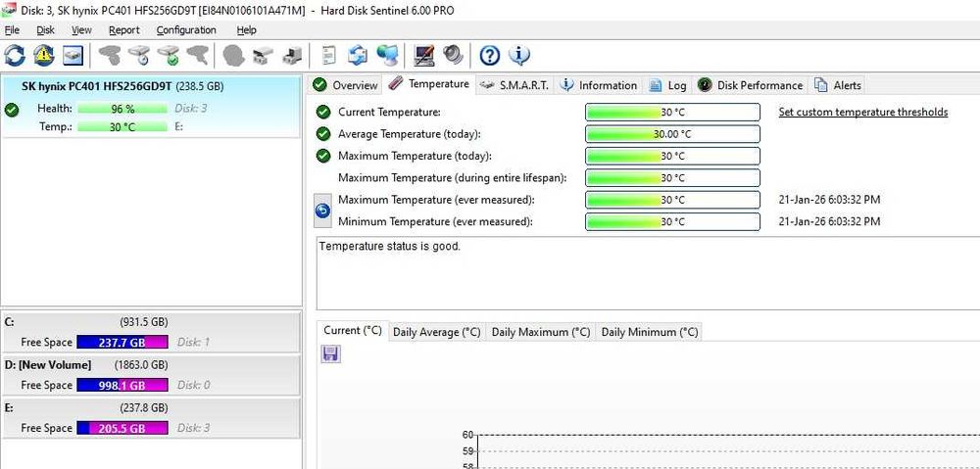Click the 60 value on chart axis
The image size is (980, 469).
(x=468, y=435)
